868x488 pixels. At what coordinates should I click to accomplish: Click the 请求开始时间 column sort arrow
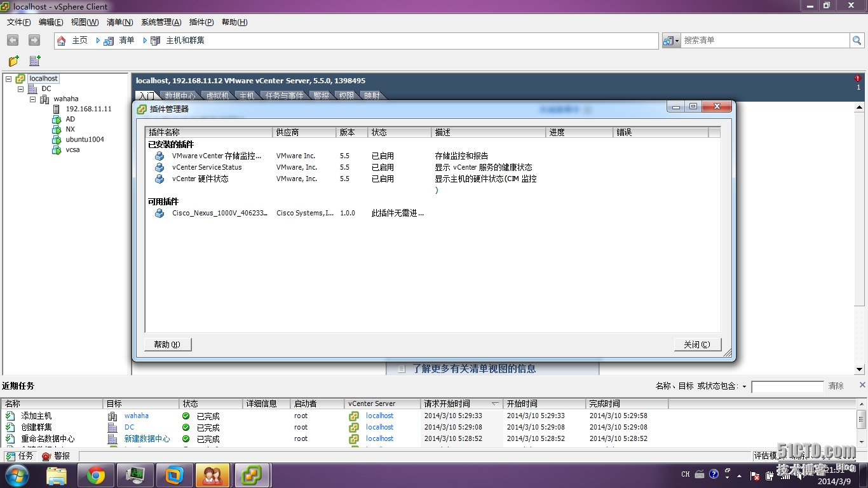pyautogui.click(x=495, y=403)
